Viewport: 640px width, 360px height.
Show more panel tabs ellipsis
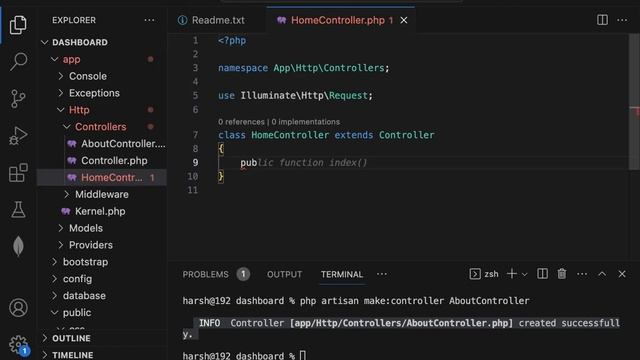tap(382, 274)
